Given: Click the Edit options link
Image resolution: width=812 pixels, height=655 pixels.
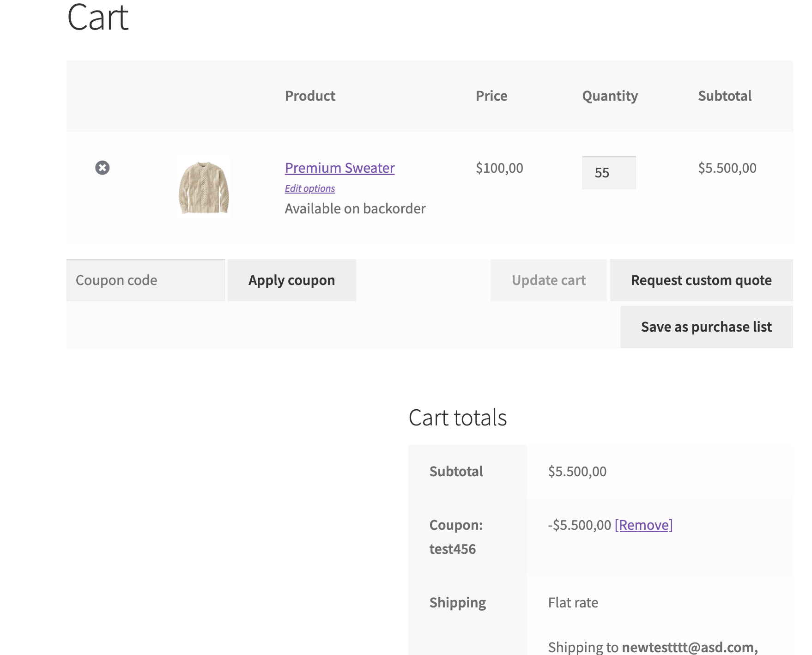Looking at the screenshot, I should [x=309, y=188].
